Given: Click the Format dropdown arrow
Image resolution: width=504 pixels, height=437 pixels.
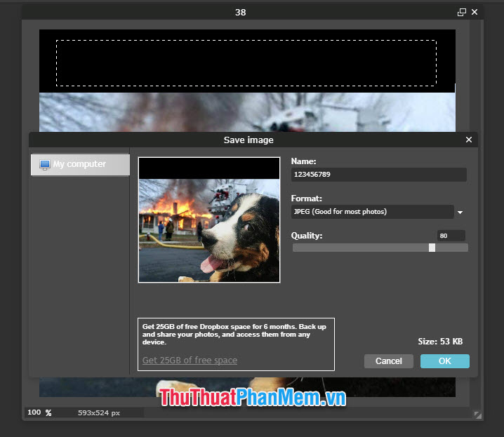Looking at the screenshot, I should pyautogui.click(x=460, y=213).
